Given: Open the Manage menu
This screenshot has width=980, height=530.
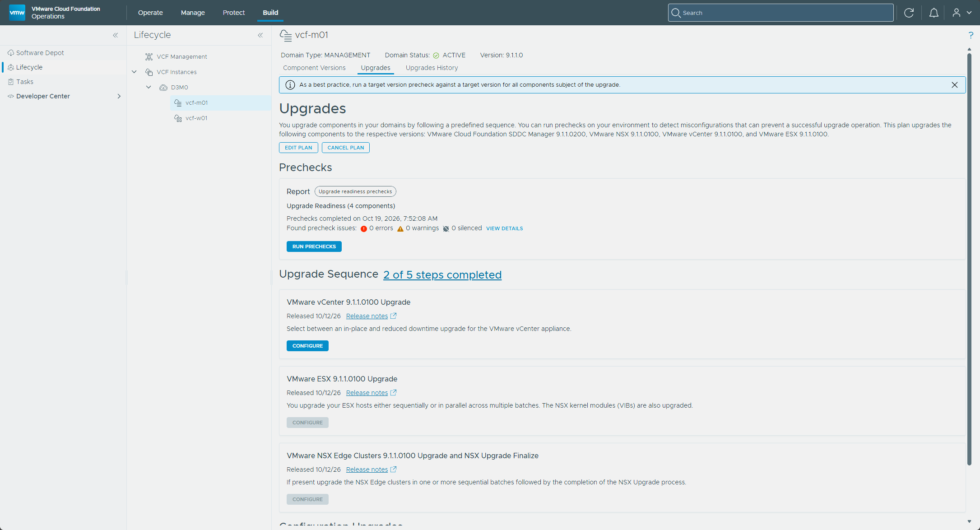Looking at the screenshot, I should (x=193, y=13).
